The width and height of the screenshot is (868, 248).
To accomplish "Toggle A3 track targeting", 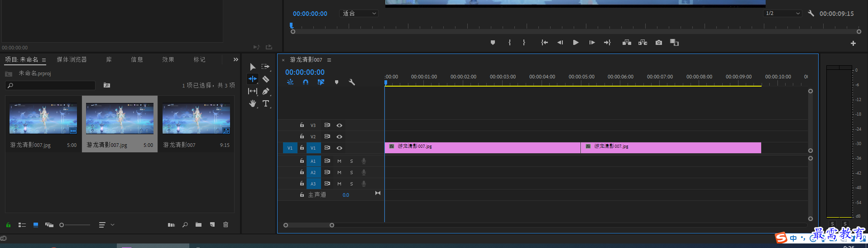I will coord(313,184).
